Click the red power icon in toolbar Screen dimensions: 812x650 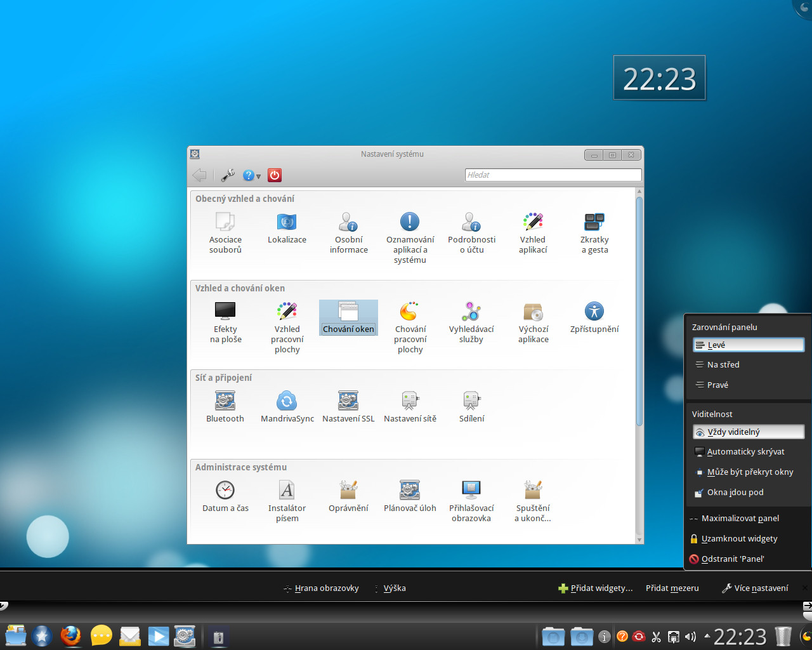(275, 175)
